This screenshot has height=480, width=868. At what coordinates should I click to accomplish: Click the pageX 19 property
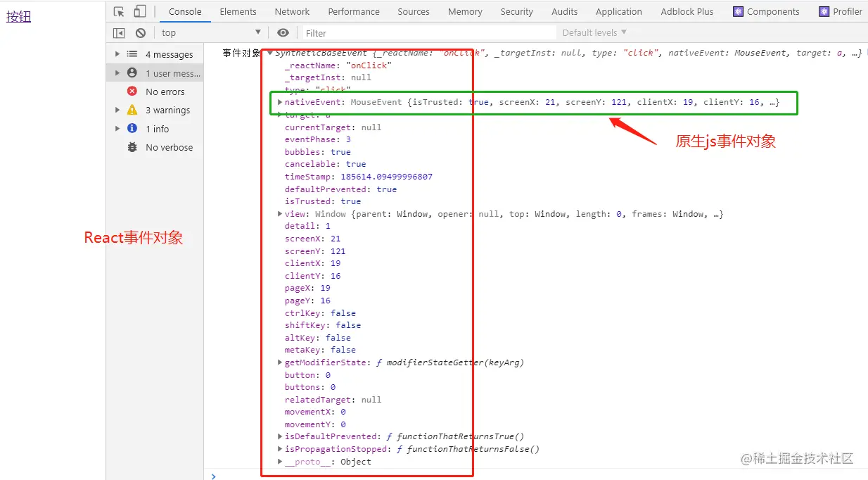click(x=307, y=288)
